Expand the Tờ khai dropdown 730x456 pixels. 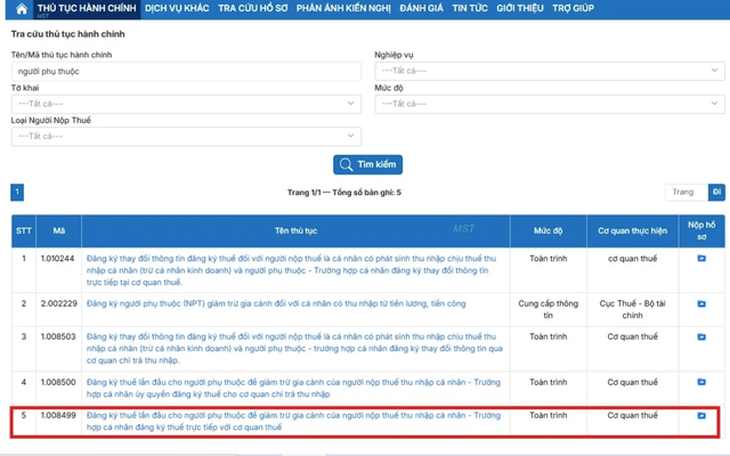pyautogui.click(x=186, y=104)
